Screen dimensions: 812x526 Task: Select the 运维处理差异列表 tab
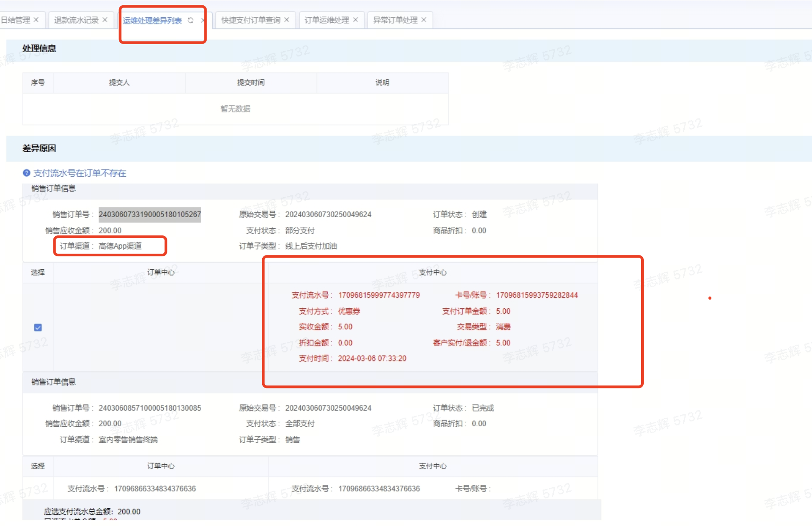152,20
